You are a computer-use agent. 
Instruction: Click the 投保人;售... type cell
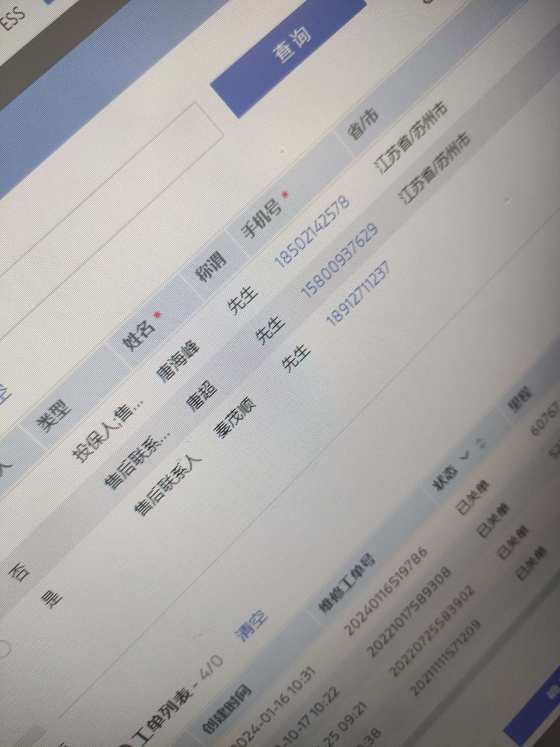(108, 431)
